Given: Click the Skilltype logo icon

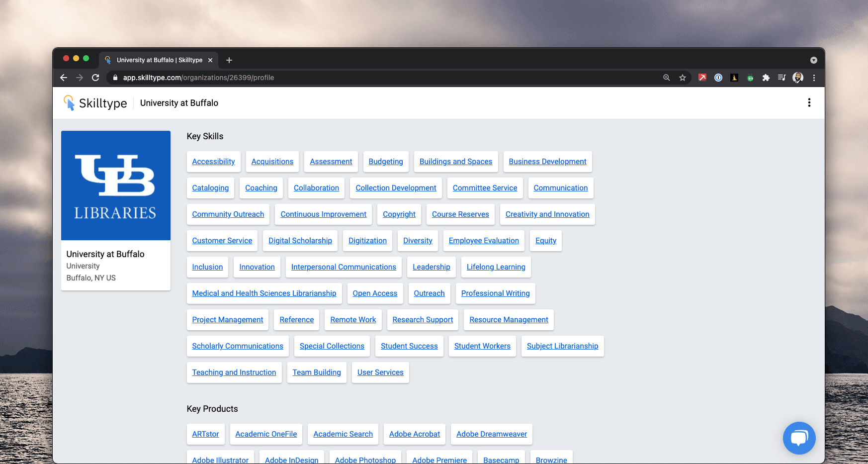Looking at the screenshot, I should pos(69,103).
